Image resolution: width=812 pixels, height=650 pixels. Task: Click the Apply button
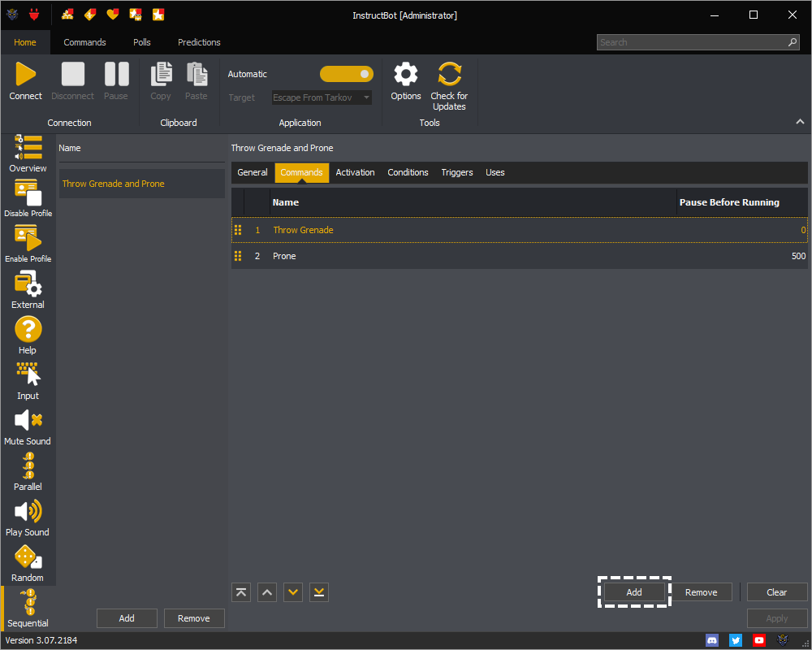[x=777, y=618]
